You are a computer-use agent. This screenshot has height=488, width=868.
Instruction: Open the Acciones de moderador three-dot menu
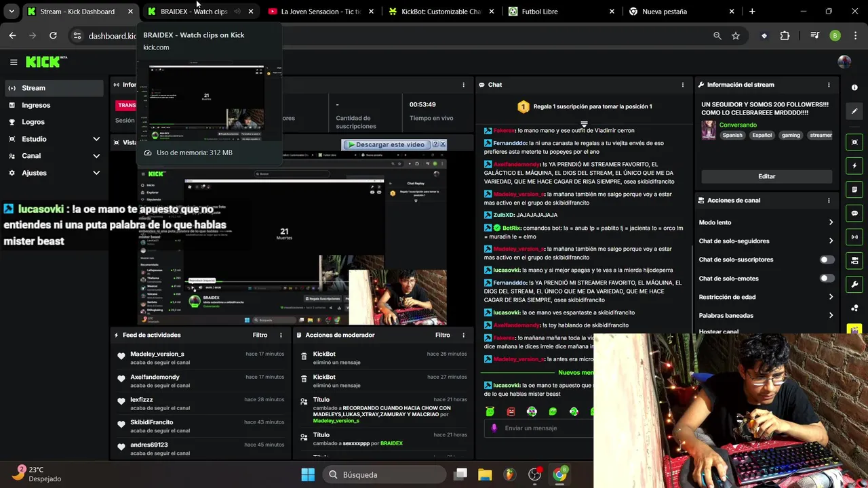point(464,335)
